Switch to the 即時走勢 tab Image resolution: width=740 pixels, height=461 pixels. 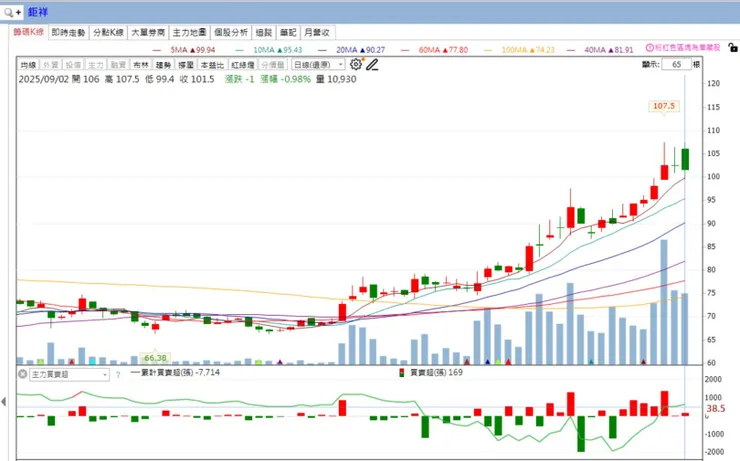pos(68,33)
